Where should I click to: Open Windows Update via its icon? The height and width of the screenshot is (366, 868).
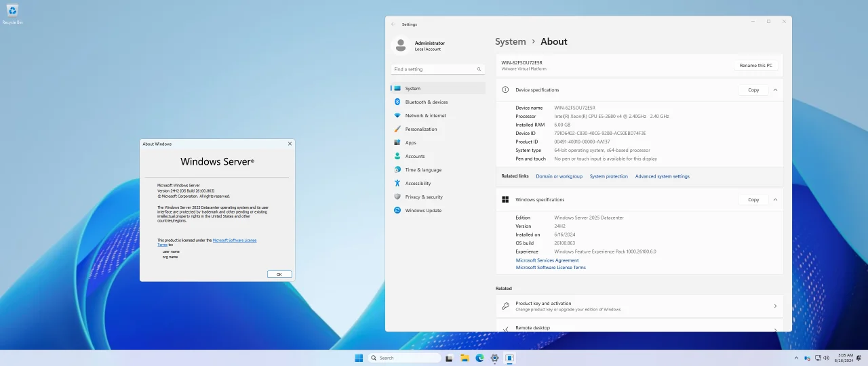397,210
